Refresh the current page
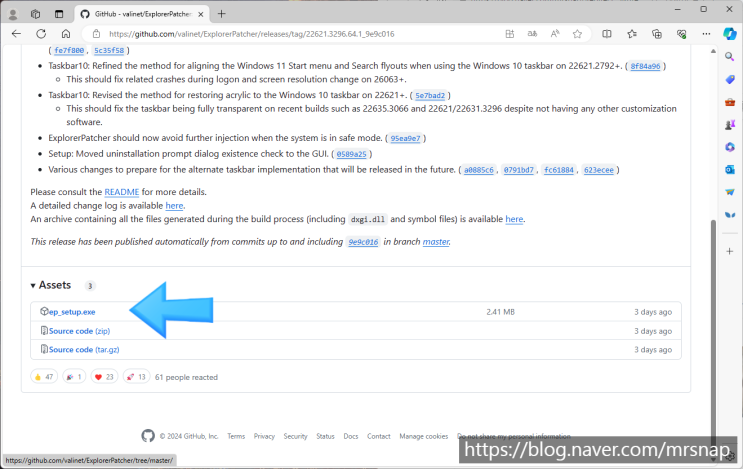743x469 pixels. [x=41, y=34]
